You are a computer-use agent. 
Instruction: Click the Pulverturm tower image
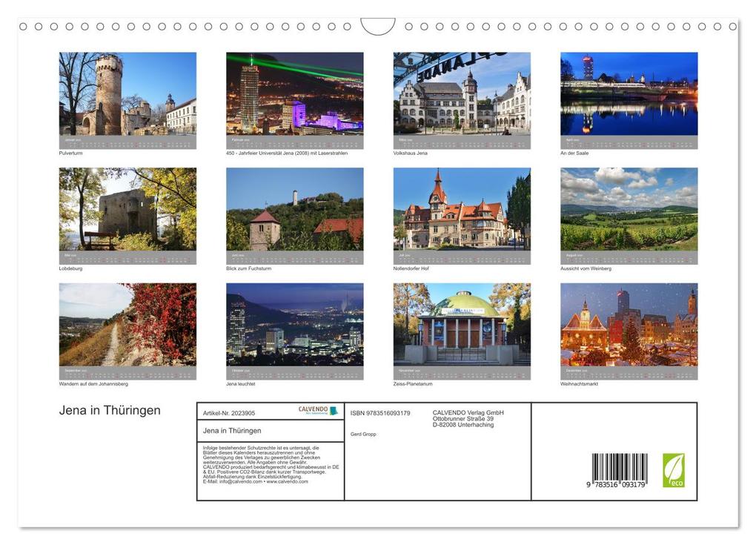point(126,96)
